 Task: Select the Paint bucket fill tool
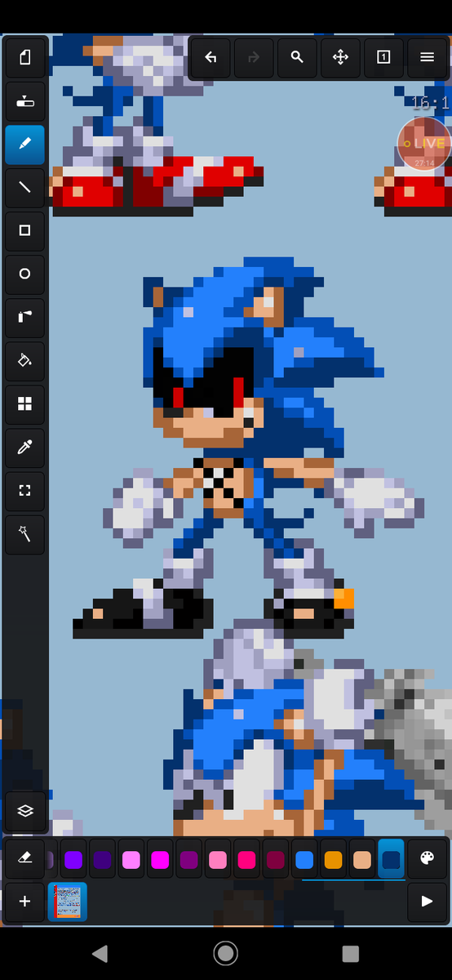tap(24, 360)
